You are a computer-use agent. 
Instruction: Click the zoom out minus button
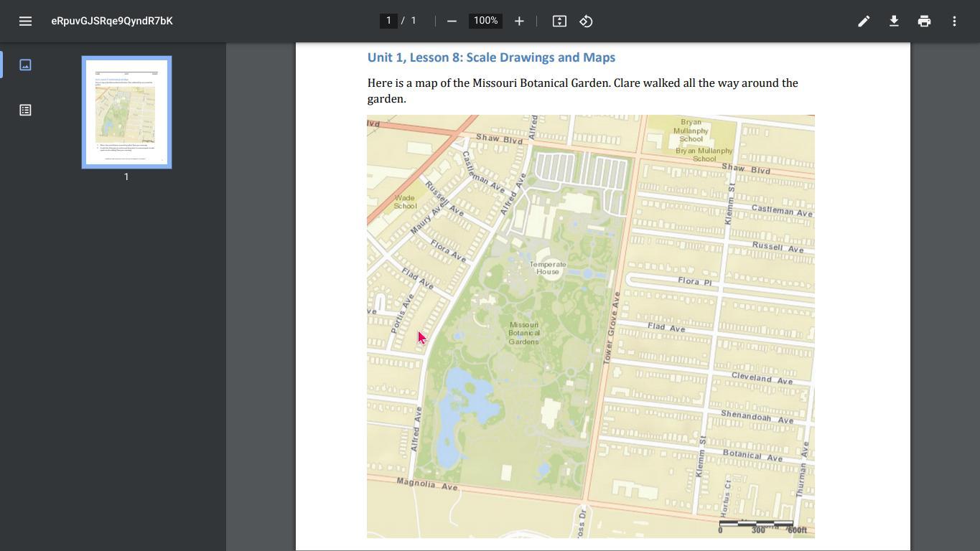(452, 21)
